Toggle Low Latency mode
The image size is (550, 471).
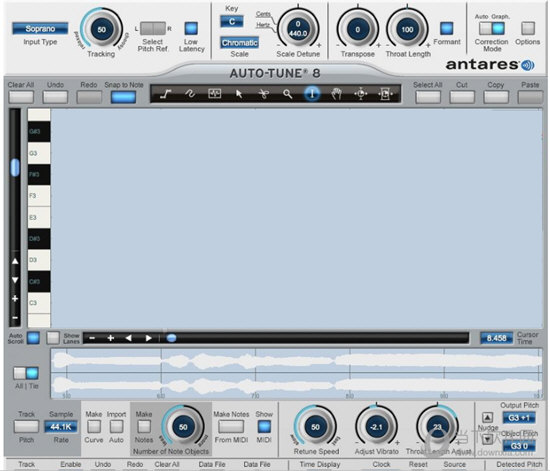[191, 28]
